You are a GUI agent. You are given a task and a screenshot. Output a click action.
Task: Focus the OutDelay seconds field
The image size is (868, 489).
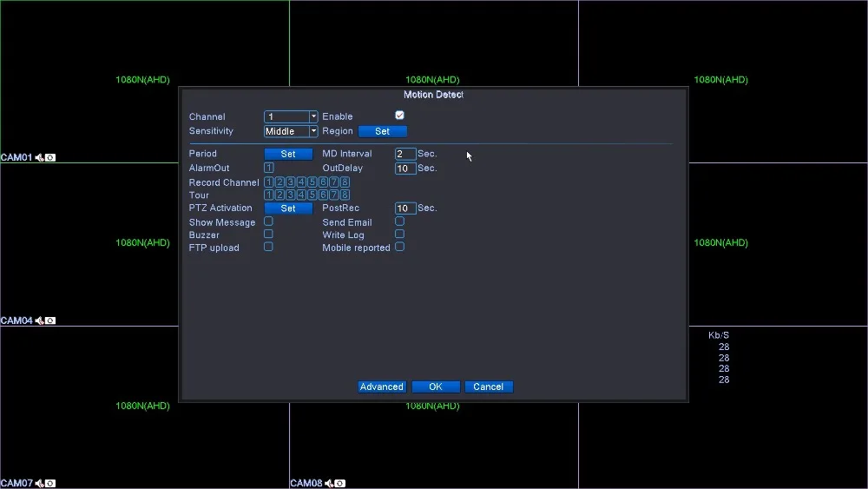[x=405, y=169]
